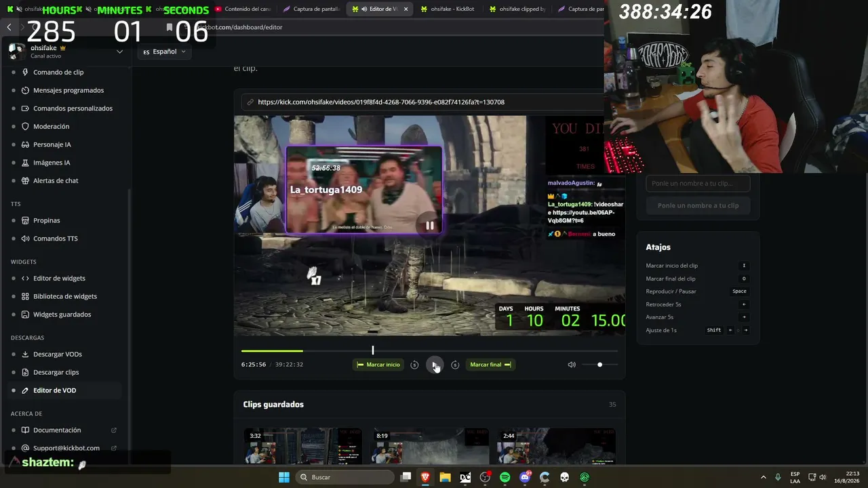Viewport: 868px width, 488px height.
Task: Click the 'Clips guardados' heading
Action: [273, 405]
